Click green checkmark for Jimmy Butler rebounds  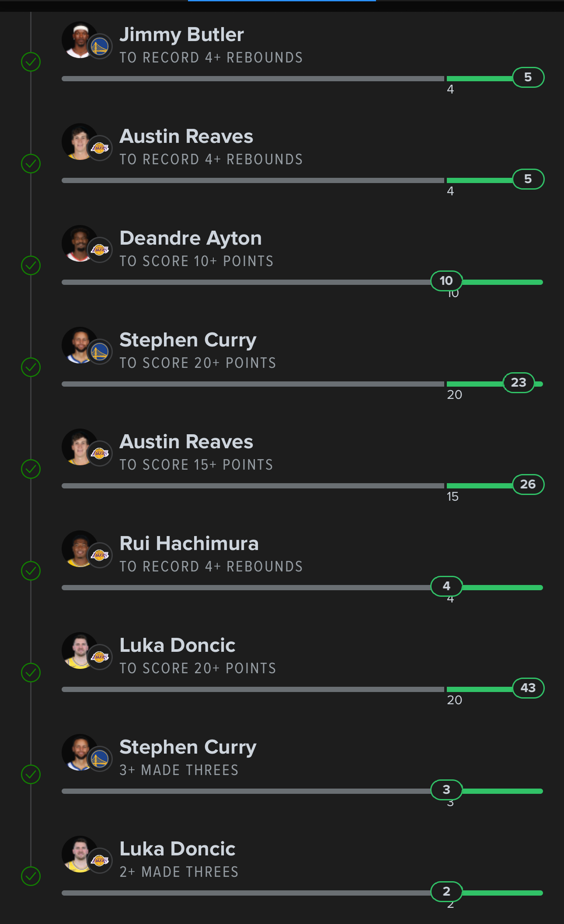point(31,62)
